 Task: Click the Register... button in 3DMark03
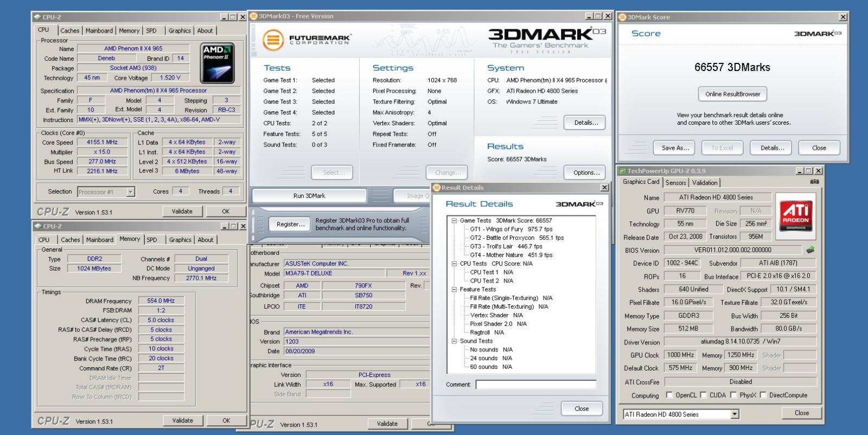(x=290, y=224)
